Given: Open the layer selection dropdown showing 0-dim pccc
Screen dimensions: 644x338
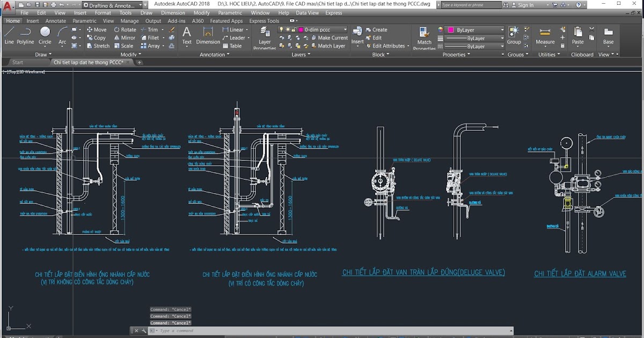Looking at the screenshot, I should (345, 30).
